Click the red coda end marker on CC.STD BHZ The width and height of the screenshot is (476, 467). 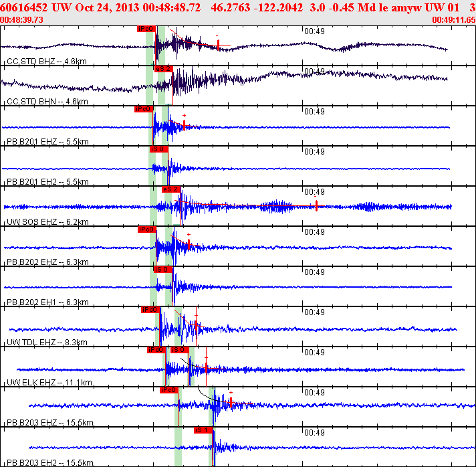[218, 45]
